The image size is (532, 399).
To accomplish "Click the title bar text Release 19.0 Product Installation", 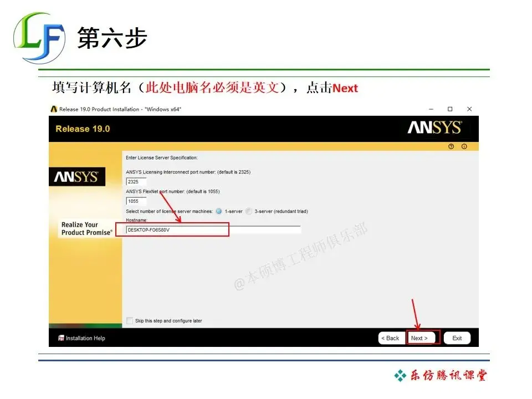I will click(120, 109).
